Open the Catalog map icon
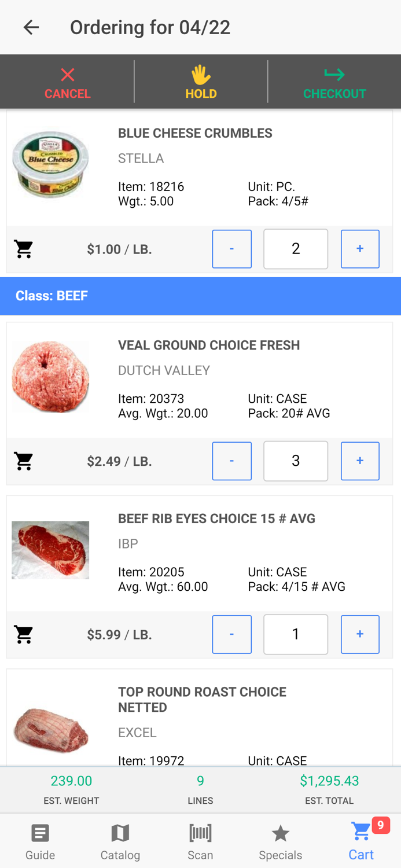401x868 pixels. click(120, 841)
